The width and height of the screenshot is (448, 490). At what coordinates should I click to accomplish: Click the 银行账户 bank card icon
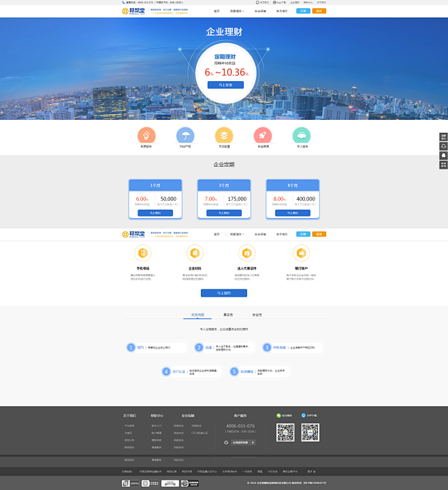(x=301, y=253)
